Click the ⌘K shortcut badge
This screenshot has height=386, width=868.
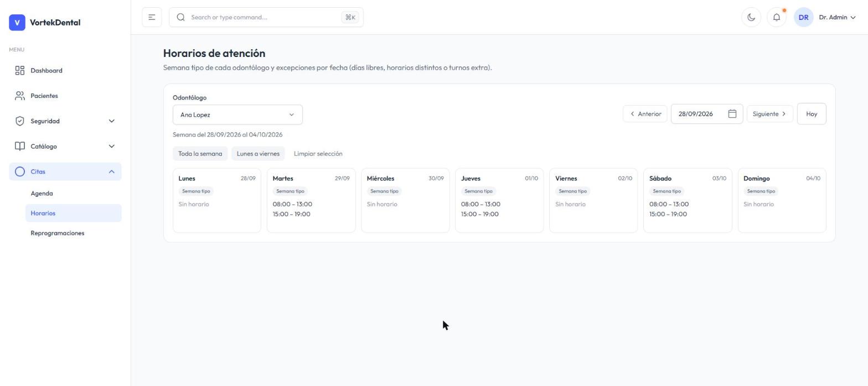pos(350,17)
